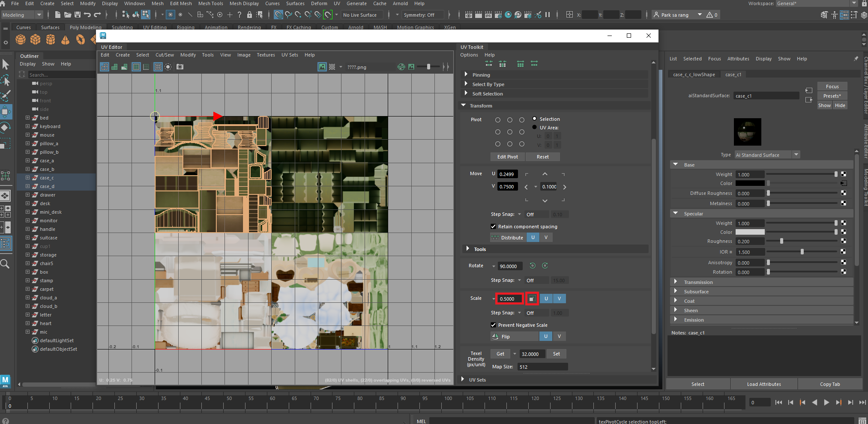The height and width of the screenshot is (424, 868).
Task: Click the Load Attributes button
Action: coord(763,384)
